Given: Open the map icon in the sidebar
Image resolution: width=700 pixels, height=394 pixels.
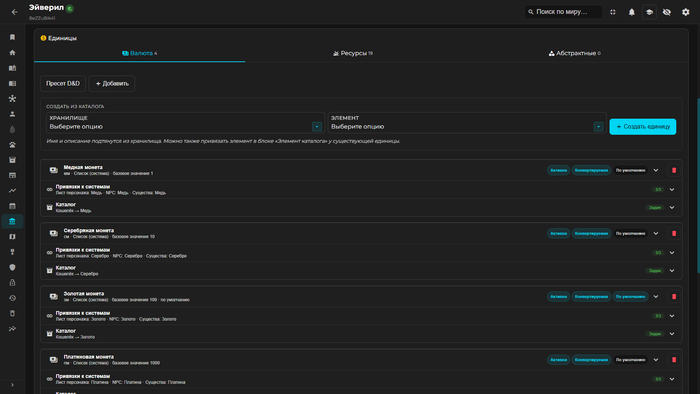Looking at the screenshot, I should click(x=12, y=237).
